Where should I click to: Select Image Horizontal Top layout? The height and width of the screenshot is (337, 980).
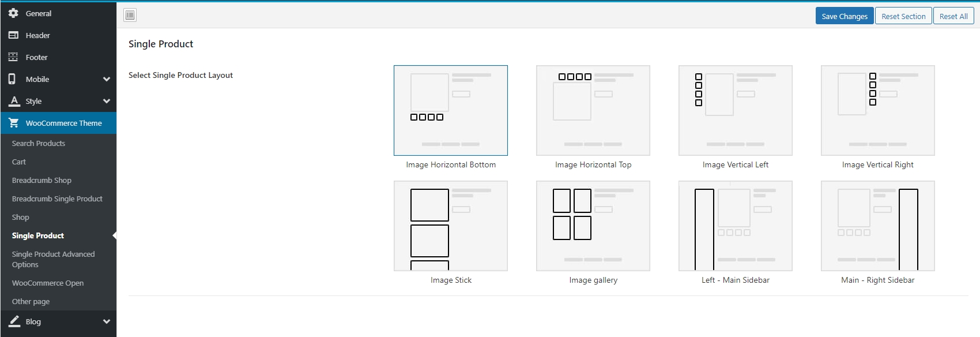pos(593,110)
